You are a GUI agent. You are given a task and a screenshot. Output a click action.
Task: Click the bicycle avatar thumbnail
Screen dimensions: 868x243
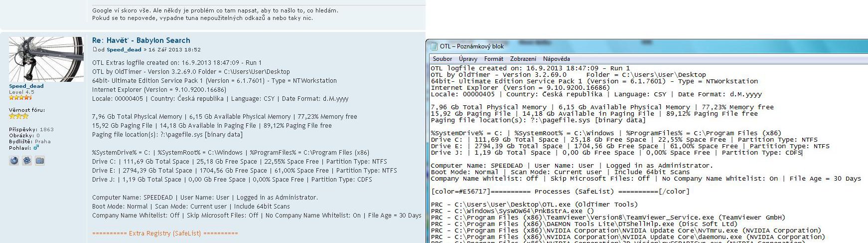tap(46, 59)
